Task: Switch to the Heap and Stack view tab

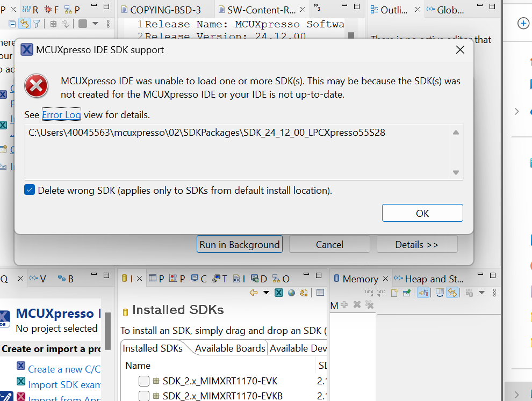Action: [428, 279]
